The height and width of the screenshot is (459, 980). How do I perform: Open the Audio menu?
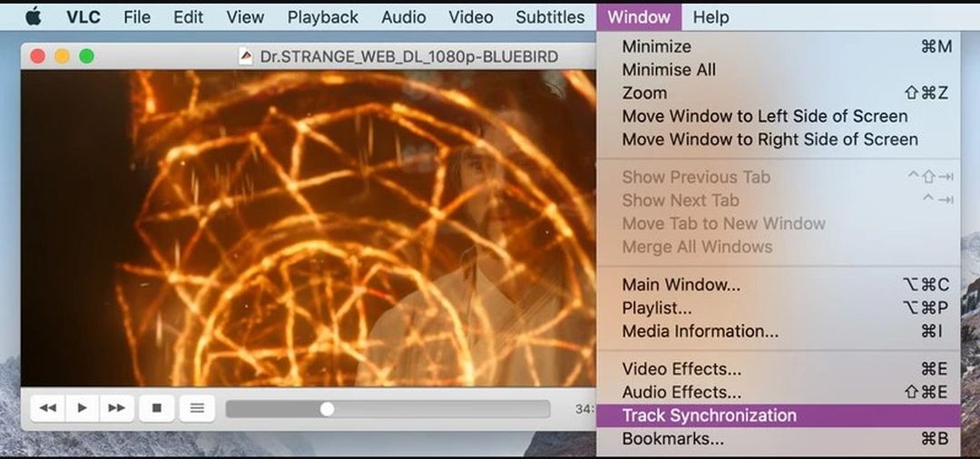404,17
